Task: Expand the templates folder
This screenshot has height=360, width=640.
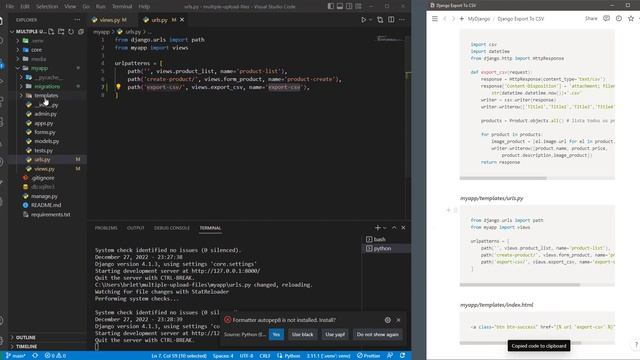Action: [x=46, y=96]
